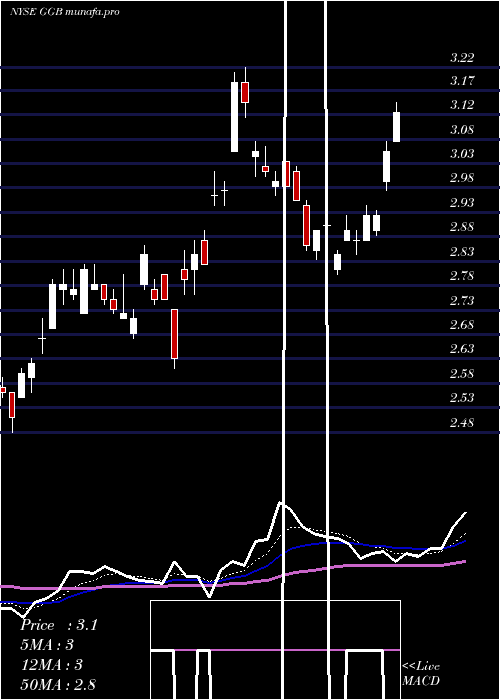The width and height of the screenshot is (500, 700).
Task: Select the 3.08 price axis label
Action: click(462, 130)
